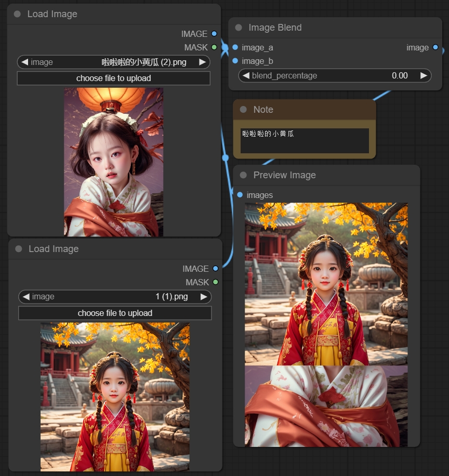Select previous image in bottom Load Image selector
Viewport: 449px width, 476px height.
click(25, 297)
